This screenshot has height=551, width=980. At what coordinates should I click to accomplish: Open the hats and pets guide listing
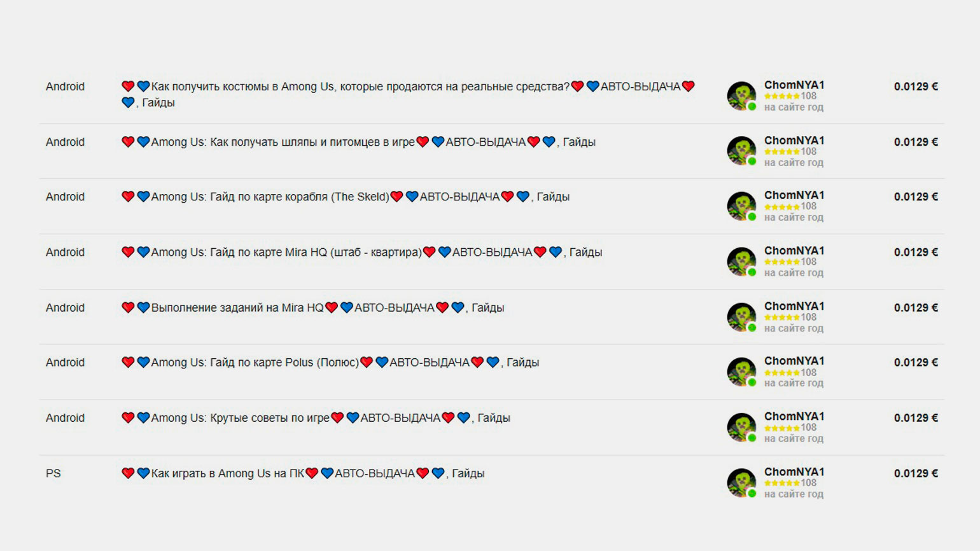[358, 142]
